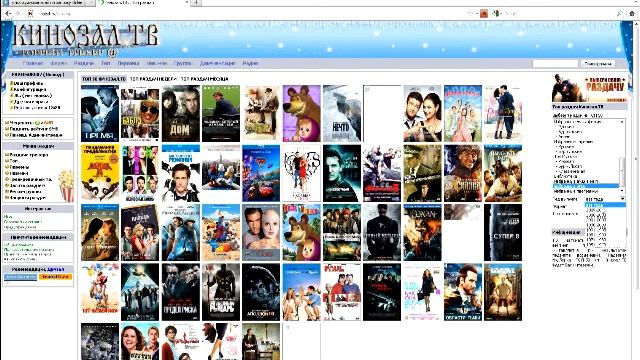Open Главная in site navigation

click(x=33, y=63)
